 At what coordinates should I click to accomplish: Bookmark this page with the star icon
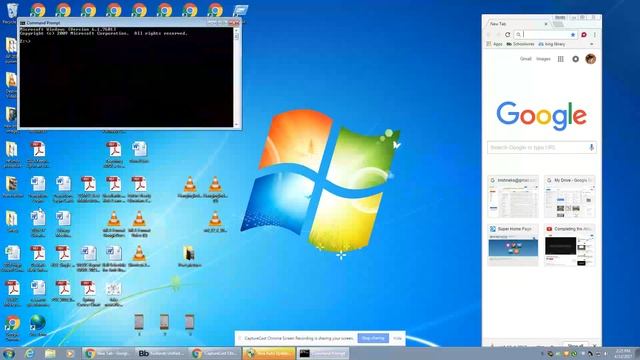pyautogui.click(x=573, y=35)
